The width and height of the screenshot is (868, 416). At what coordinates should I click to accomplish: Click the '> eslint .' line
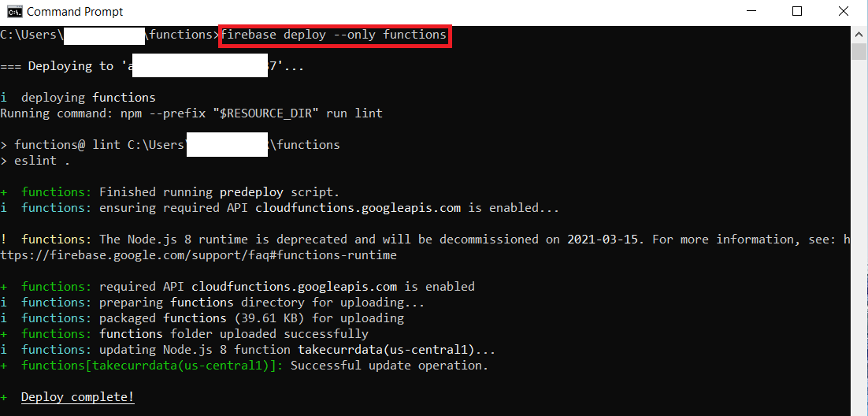pos(35,161)
